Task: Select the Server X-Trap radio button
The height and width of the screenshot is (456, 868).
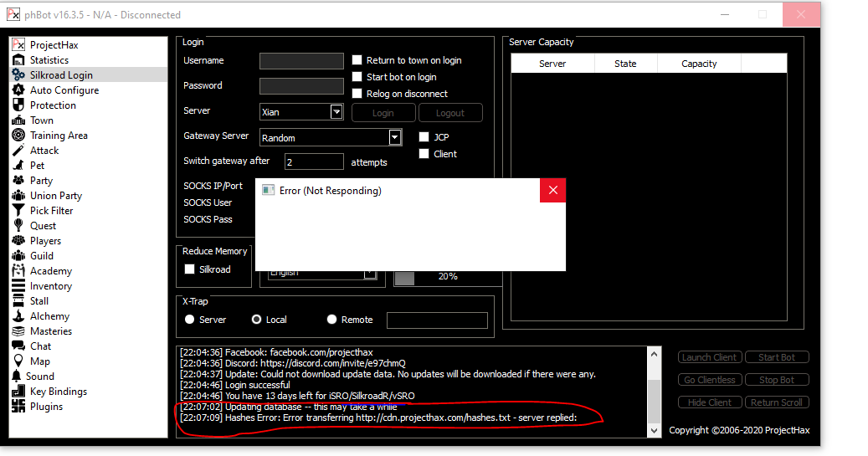Action: [x=190, y=320]
